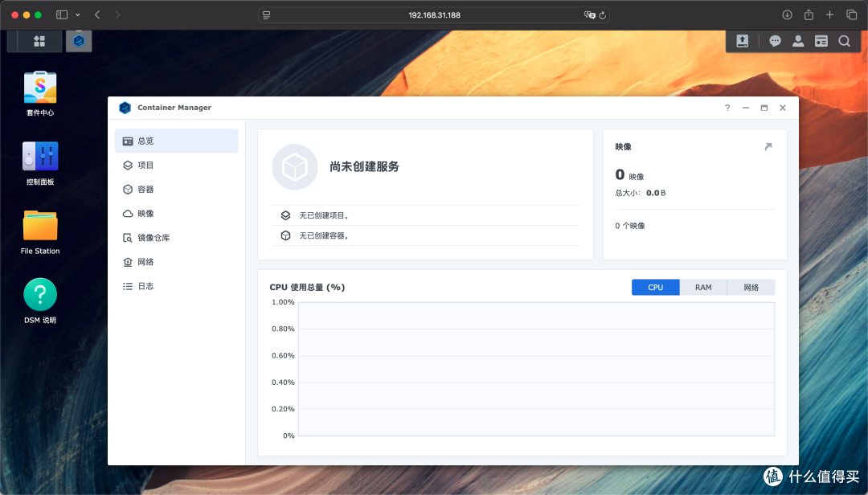The image size is (868, 495).
Task: Switch the usage chart to RAM
Action: pyautogui.click(x=702, y=287)
